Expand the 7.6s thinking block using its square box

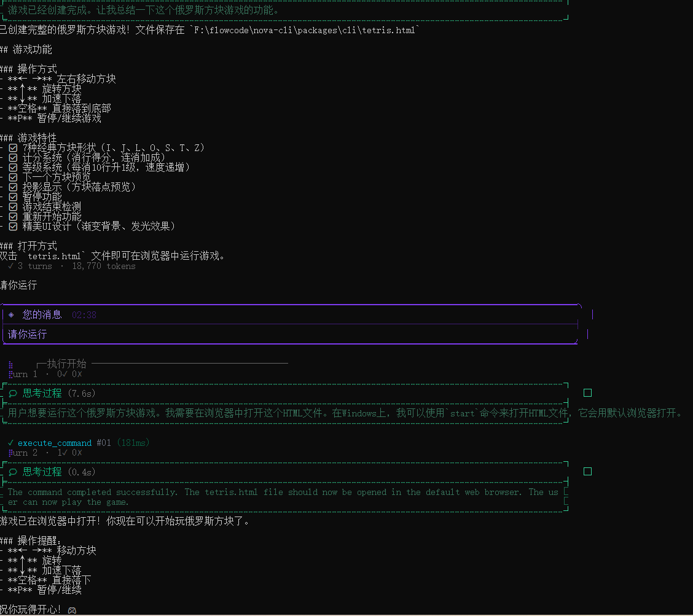tap(587, 393)
